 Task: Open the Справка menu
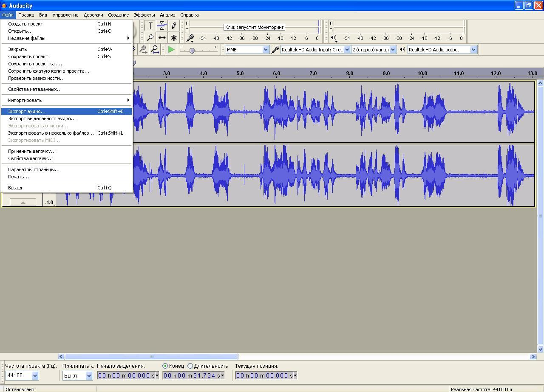[189, 15]
